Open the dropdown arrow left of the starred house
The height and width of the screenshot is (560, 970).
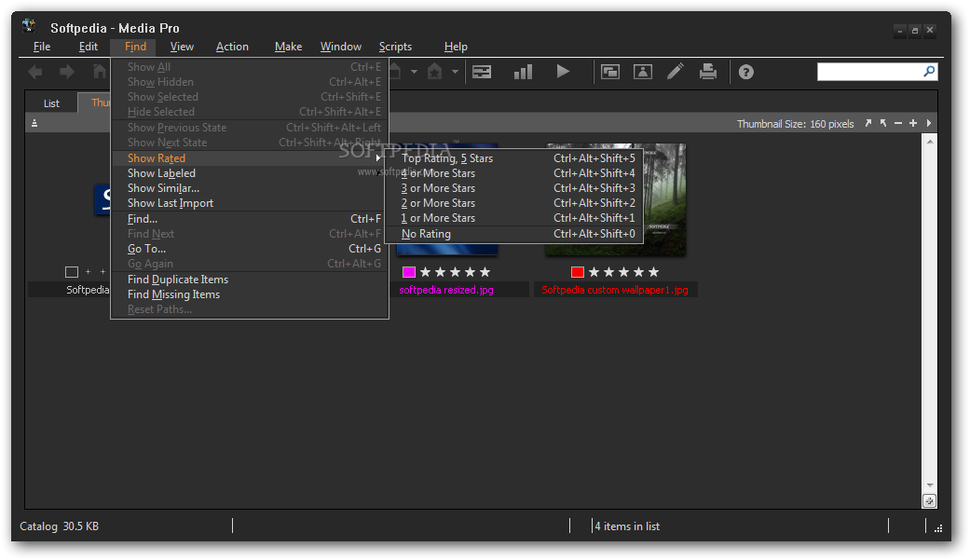coord(414,72)
